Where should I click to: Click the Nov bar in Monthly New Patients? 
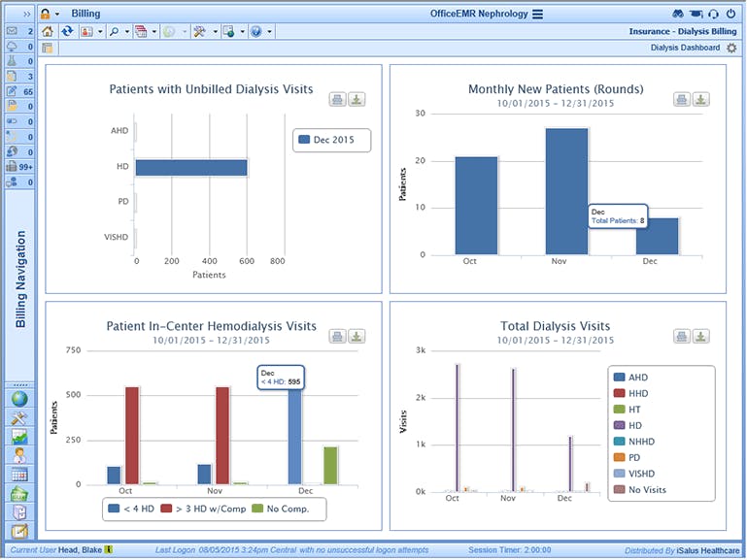[566, 191]
